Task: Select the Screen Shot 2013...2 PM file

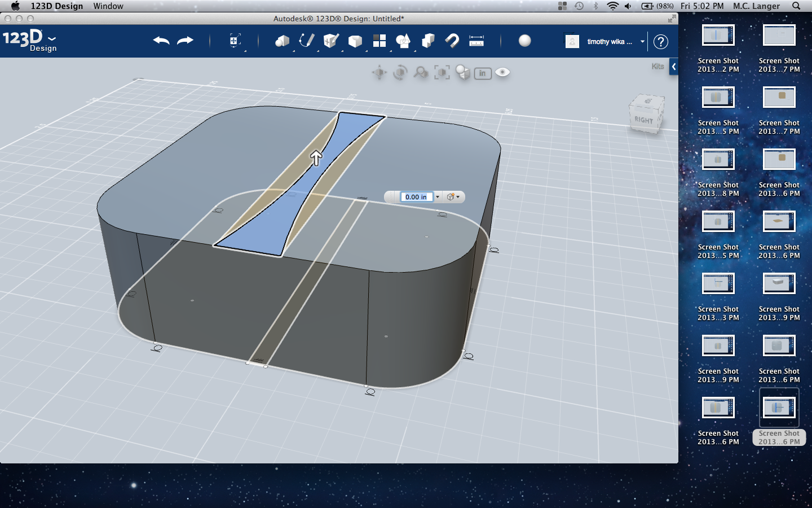Action: (x=718, y=49)
